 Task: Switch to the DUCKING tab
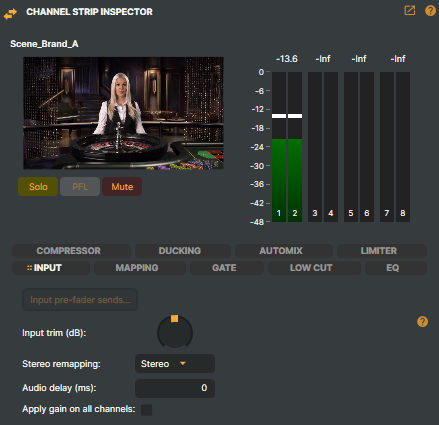pos(183,251)
